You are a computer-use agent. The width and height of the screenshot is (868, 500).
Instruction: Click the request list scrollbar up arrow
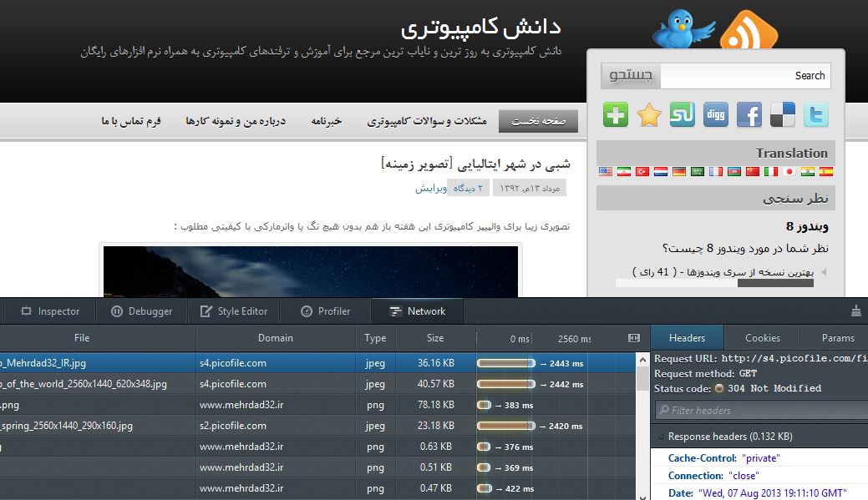point(642,360)
